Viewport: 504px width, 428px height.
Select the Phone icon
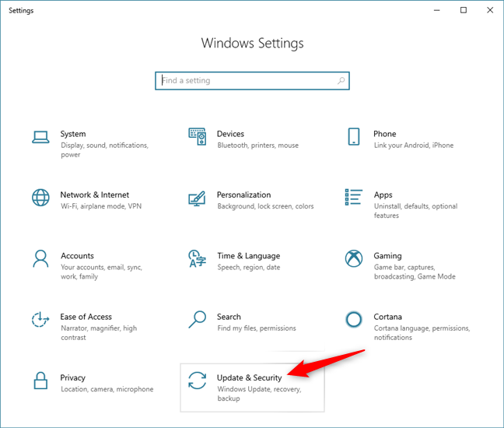(x=354, y=137)
